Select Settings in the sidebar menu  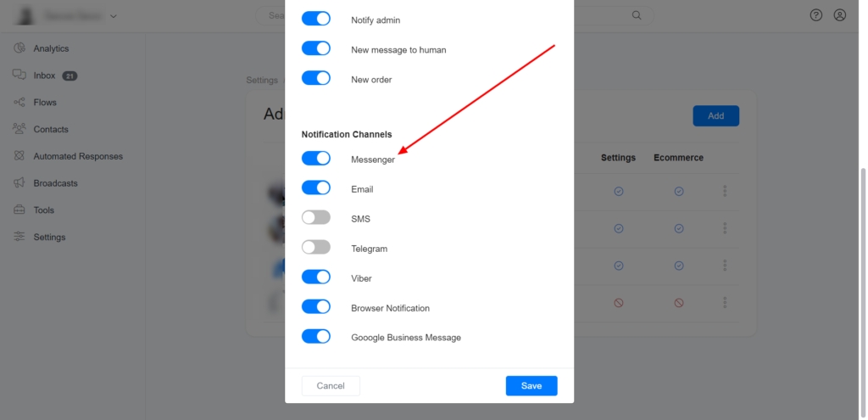click(49, 237)
